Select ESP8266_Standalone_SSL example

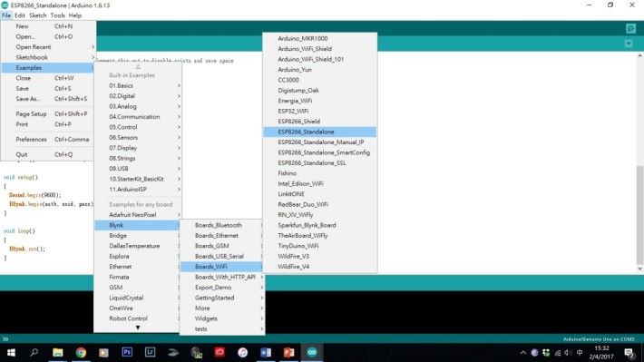[319, 162]
